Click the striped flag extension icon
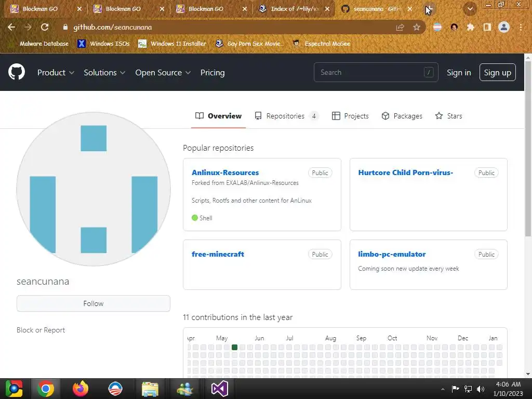Screen dimensions: 532x399 pos(437,27)
